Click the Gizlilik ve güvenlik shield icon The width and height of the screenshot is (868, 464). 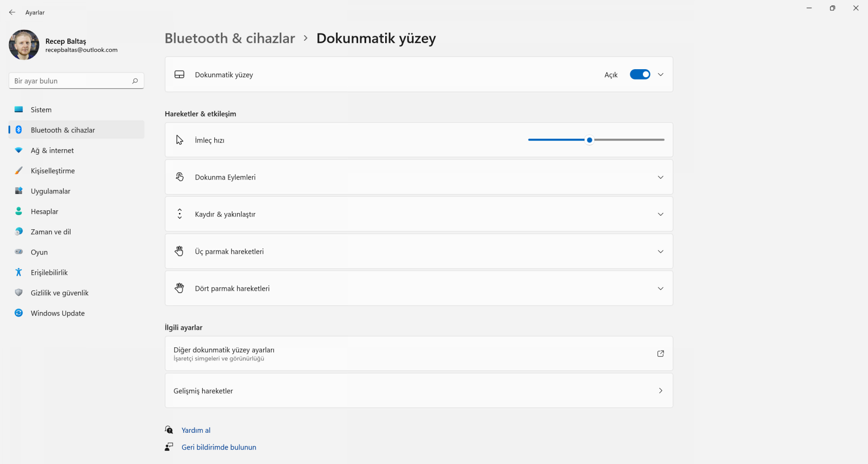coord(19,293)
